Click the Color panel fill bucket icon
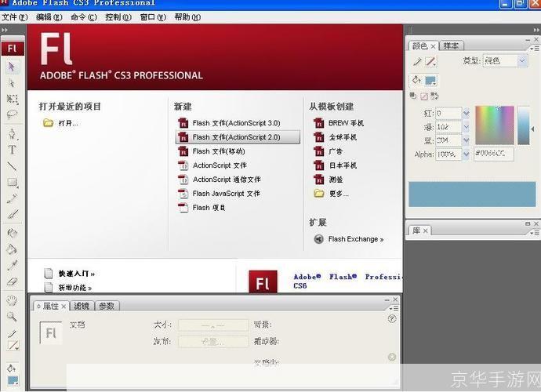This screenshot has height=392, width=541. 416,80
